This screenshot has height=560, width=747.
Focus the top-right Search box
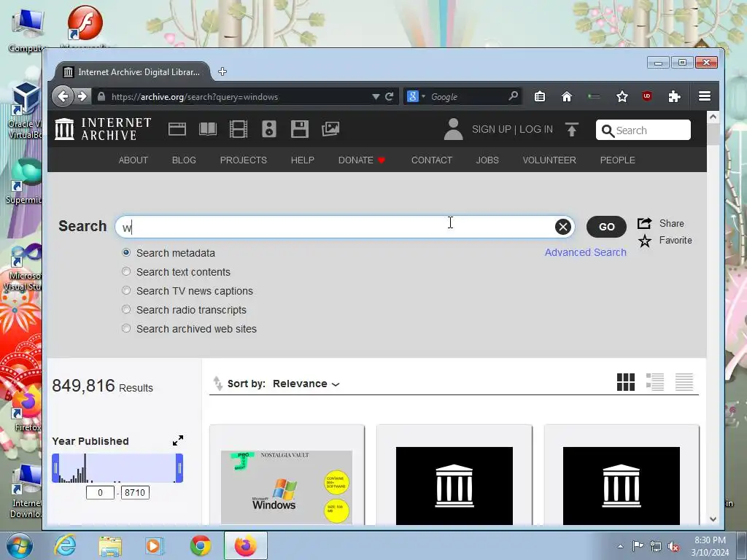(x=643, y=130)
